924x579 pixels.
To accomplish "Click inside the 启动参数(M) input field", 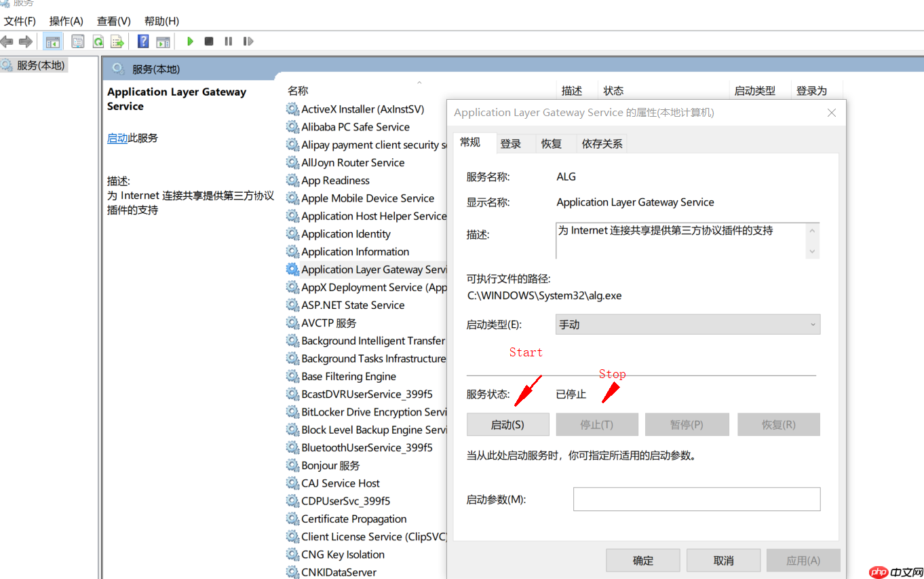I will coord(696,499).
